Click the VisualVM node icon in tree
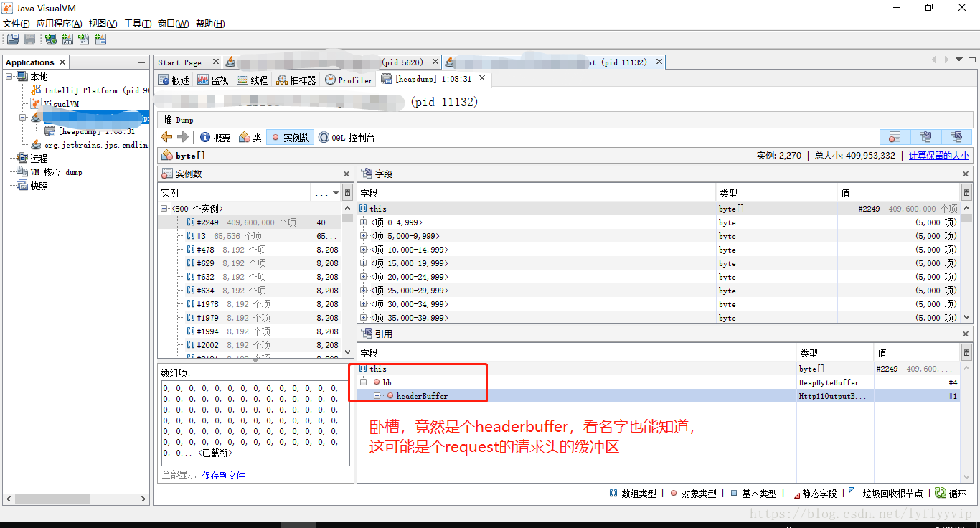The image size is (980, 528). (36, 104)
